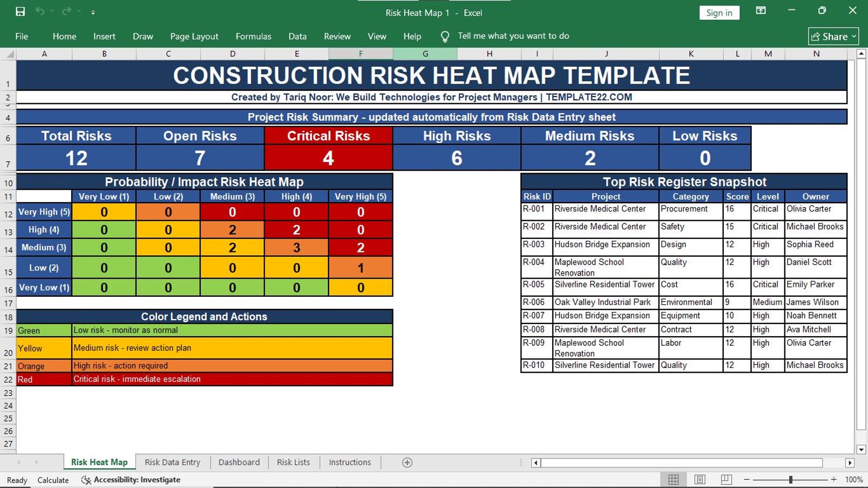Select the Risk Heat Map sheet tab
This screenshot has height=488, width=868.
tap(99, 462)
